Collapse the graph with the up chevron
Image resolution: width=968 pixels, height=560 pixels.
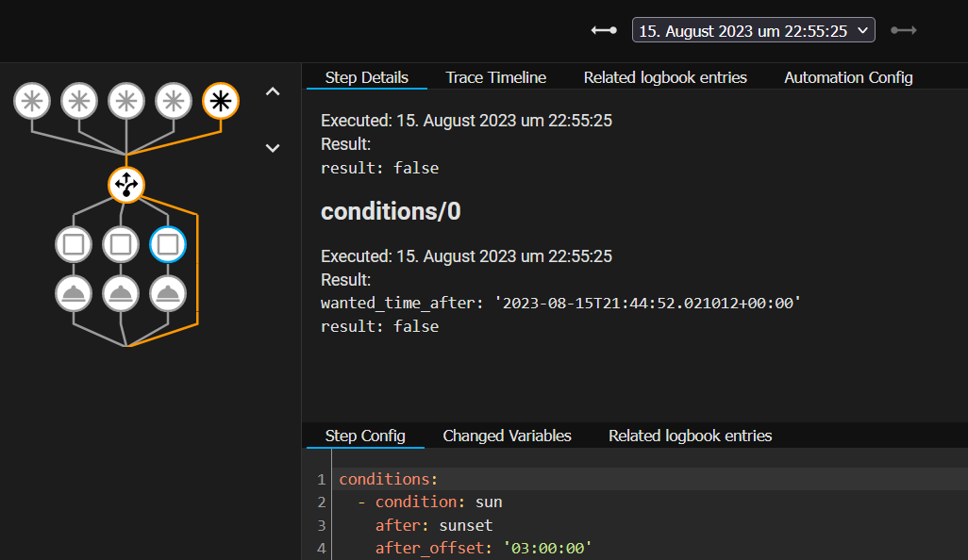click(x=273, y=91)
